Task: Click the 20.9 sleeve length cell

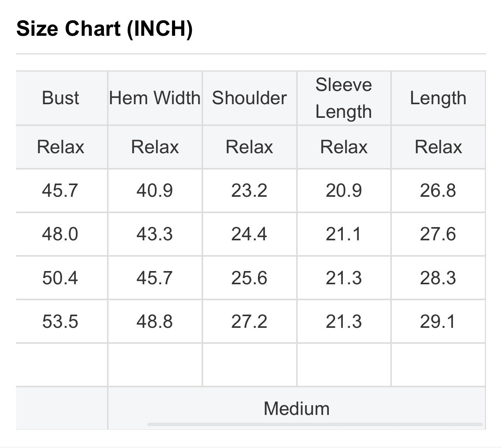Action: click(x=344, y=191)
